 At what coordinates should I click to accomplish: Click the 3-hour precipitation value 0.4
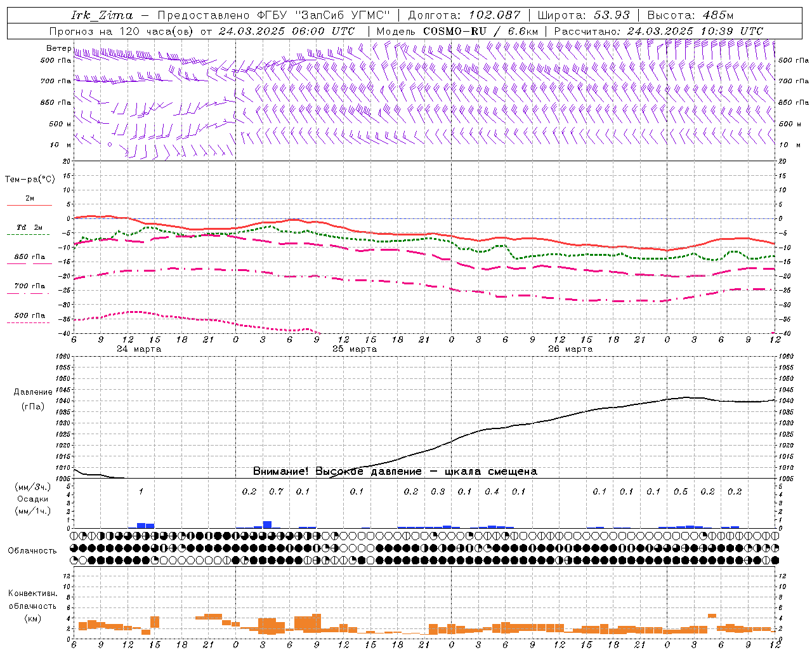click(x=492, y=492)
